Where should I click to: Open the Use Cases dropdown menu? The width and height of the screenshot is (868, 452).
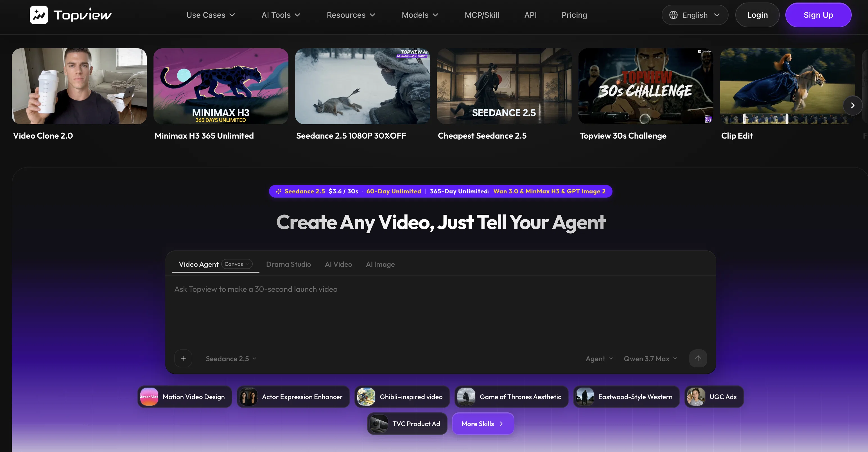(211, 15)
